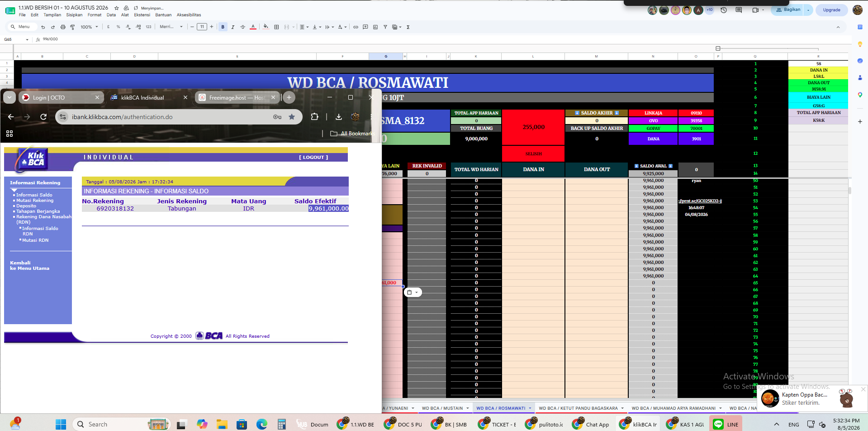Insert a chart from the toolbar
This screenshot has width=868, height=431.
coord(375,27)
